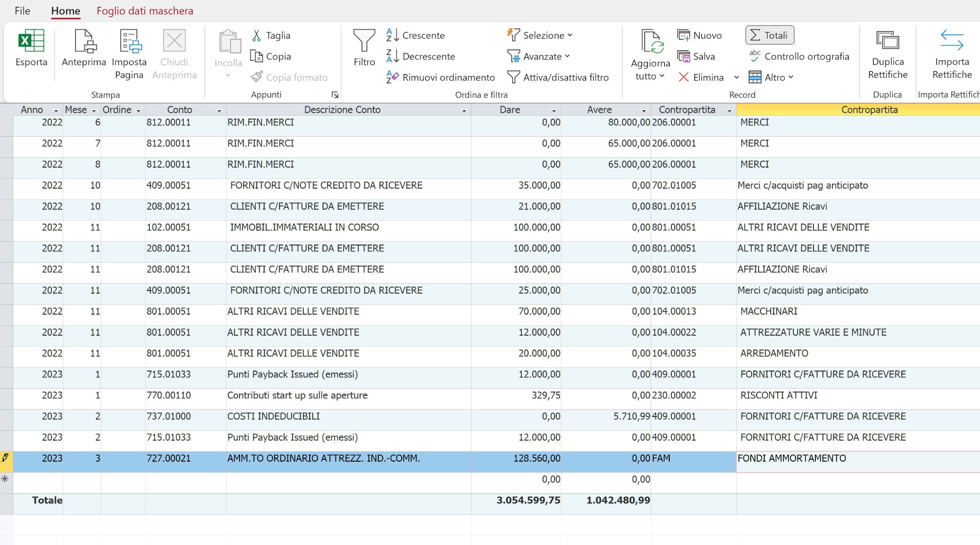This screenshot has width=980, height=545.
Task: Open the Altro dropdown menu
Action: pyautogui.click(x=771, y=77)
